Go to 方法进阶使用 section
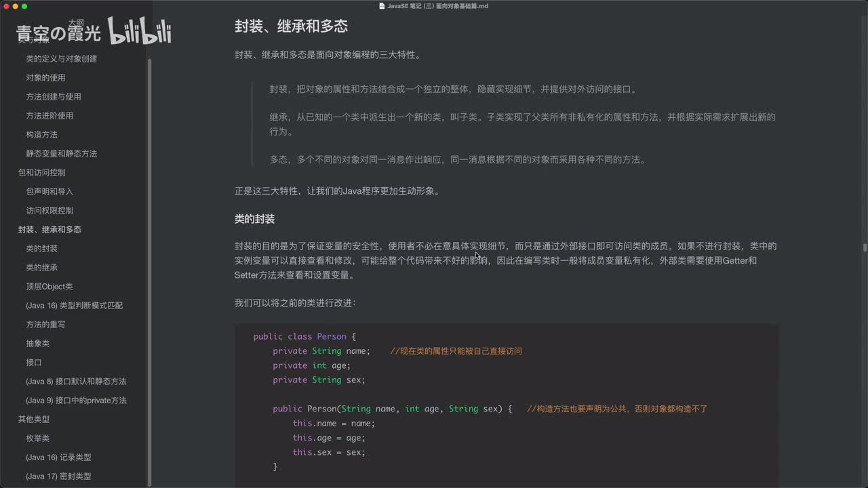 [x=50, y=116]
